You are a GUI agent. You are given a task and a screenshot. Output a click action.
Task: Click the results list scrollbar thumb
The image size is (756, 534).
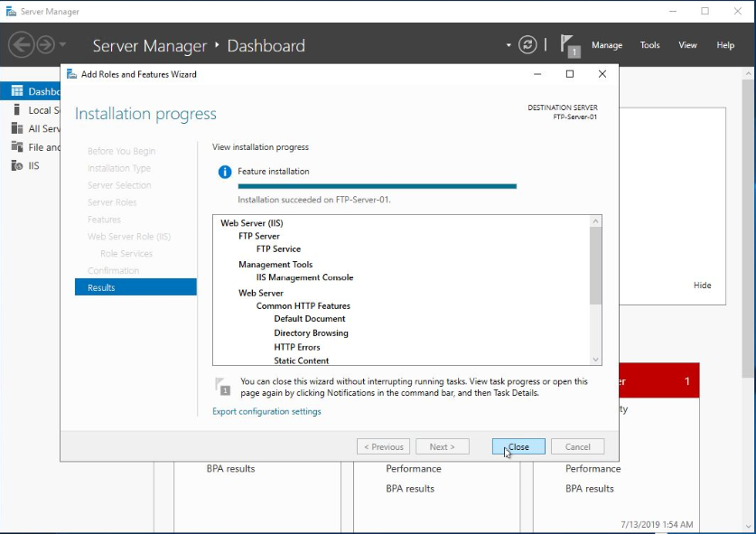pyautogui.click(x=595, y=266)
